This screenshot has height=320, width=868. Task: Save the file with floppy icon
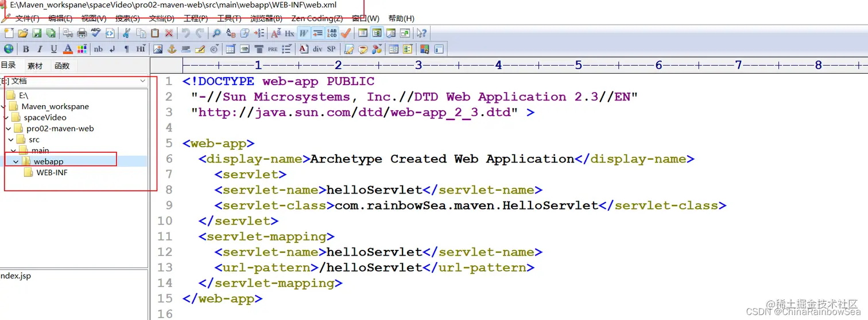36,33
